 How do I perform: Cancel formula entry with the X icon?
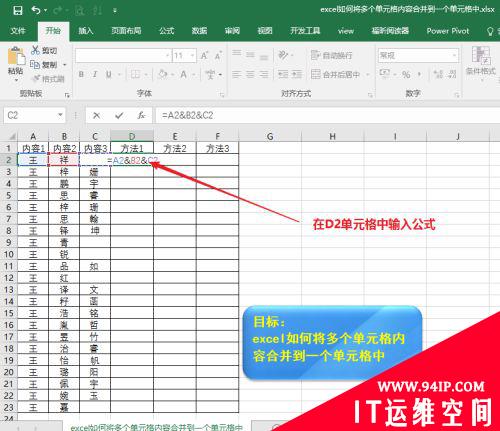(x=97, y=116)
